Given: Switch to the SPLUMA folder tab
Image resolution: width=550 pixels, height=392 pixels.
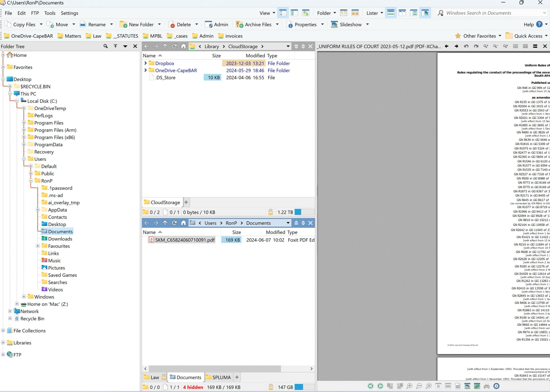Looking at the screenshot, I should point(218,377).
